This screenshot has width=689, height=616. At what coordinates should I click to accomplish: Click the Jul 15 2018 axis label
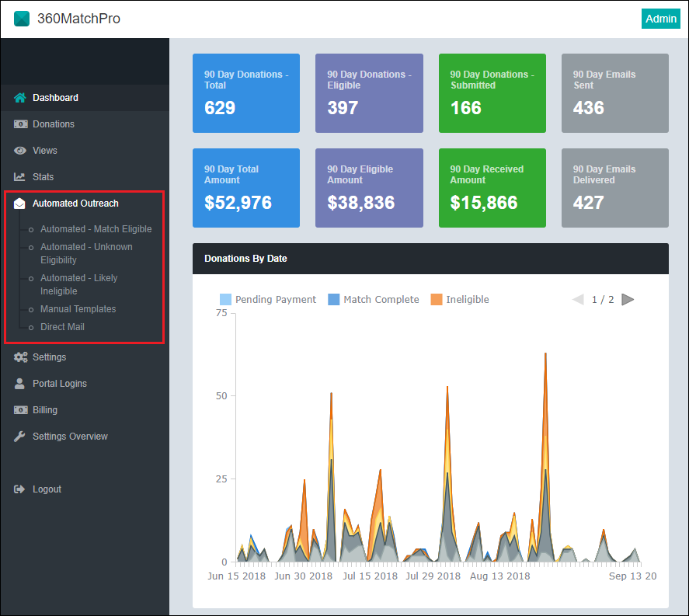coord(370,576)
